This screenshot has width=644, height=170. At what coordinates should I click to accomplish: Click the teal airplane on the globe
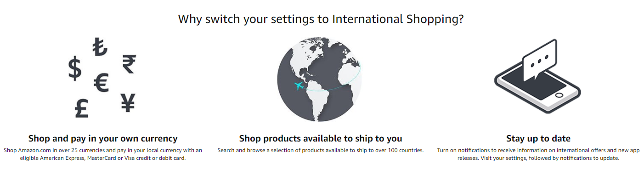point(299,85)
